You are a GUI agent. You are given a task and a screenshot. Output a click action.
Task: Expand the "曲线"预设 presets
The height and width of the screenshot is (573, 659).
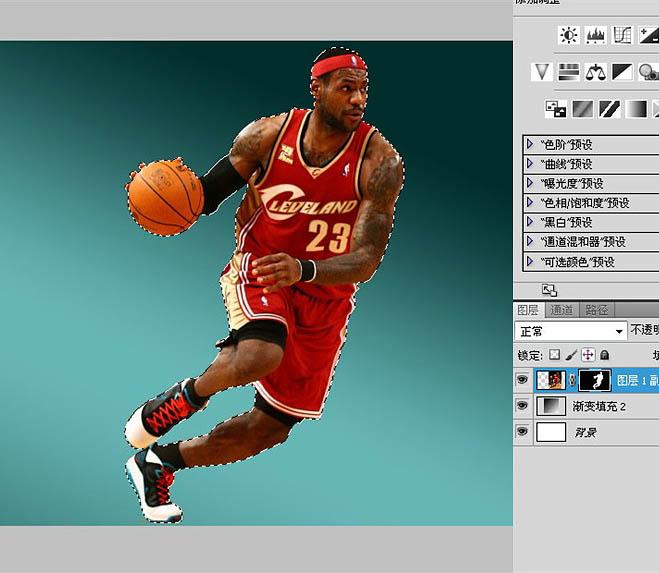pyautogui.click(x=530, y=164)
